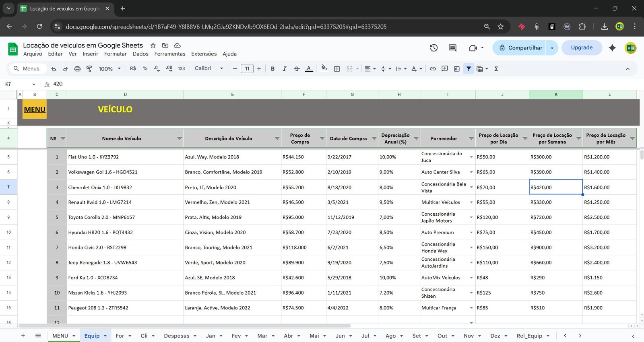This screenshot has width=644, height=342.
Task: Open filter dropdown on Fornecedor column
Action: [x=471, y=138]
